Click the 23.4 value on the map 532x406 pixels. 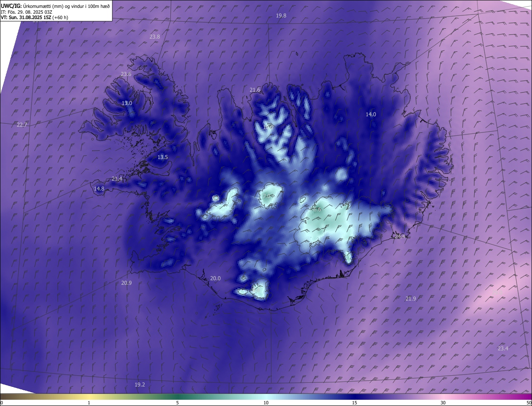point(503,348)
